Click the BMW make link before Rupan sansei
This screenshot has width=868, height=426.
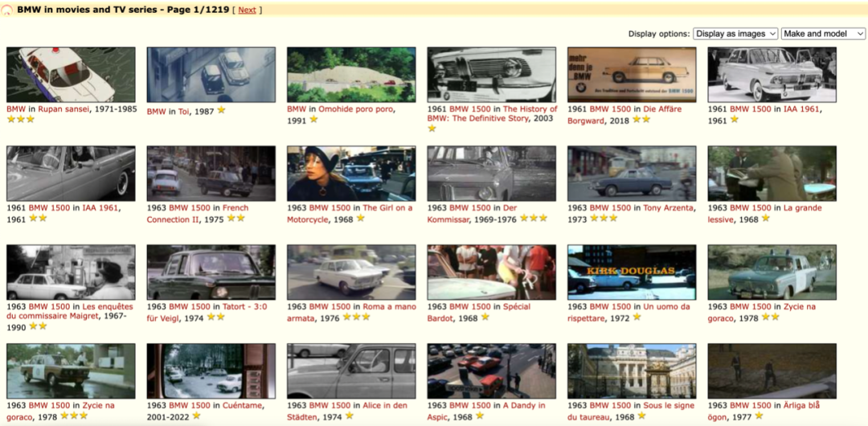tap(16, 109)
